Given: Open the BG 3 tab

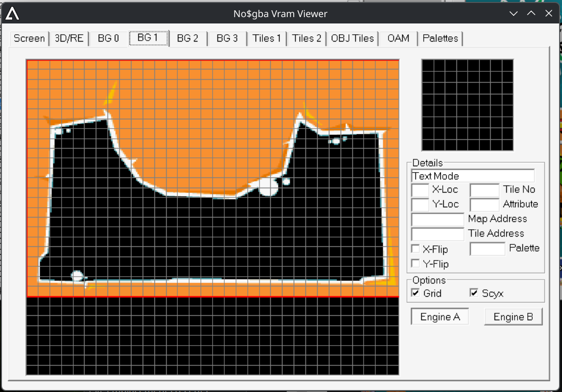Looking at the screenshot, I should point(227,39).
